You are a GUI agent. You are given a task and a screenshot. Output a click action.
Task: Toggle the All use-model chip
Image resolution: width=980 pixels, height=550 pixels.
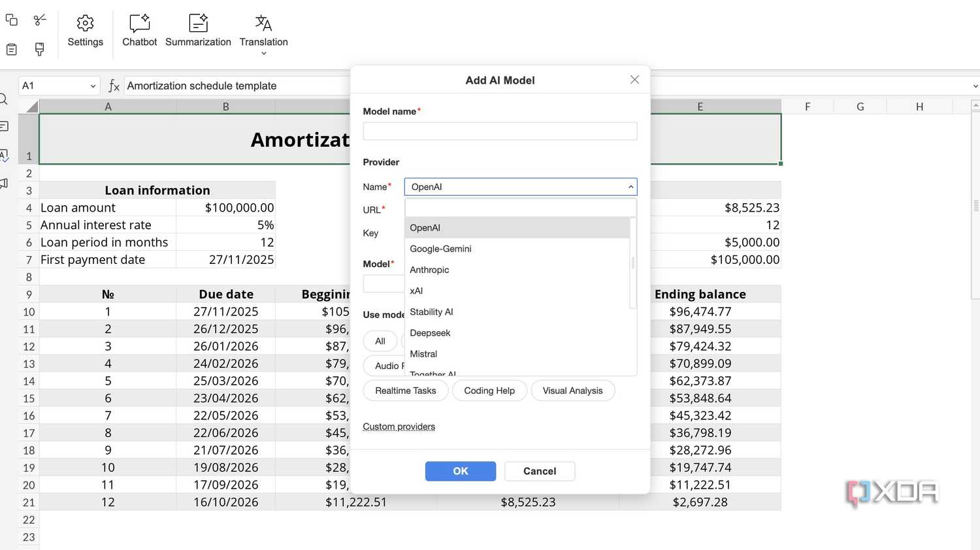tap(380, 341)
